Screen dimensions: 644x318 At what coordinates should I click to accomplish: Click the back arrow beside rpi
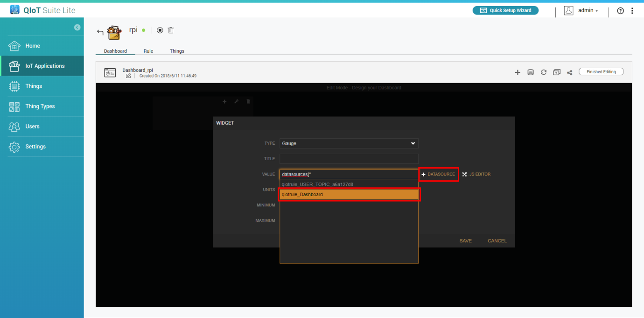100,32
